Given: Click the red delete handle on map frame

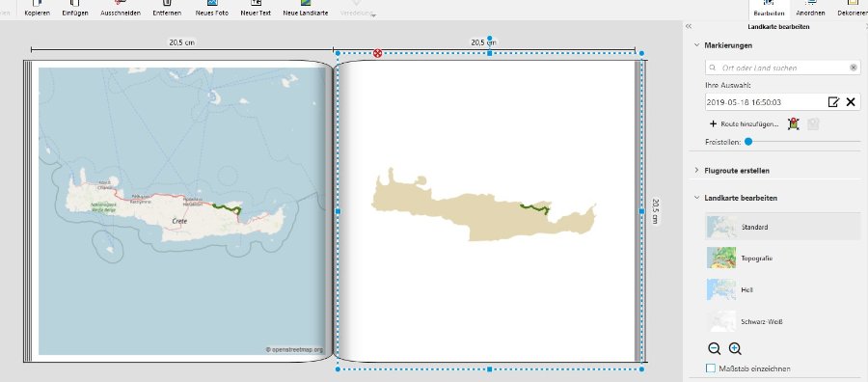Looking at the screenshot, I should click(377, 53).
